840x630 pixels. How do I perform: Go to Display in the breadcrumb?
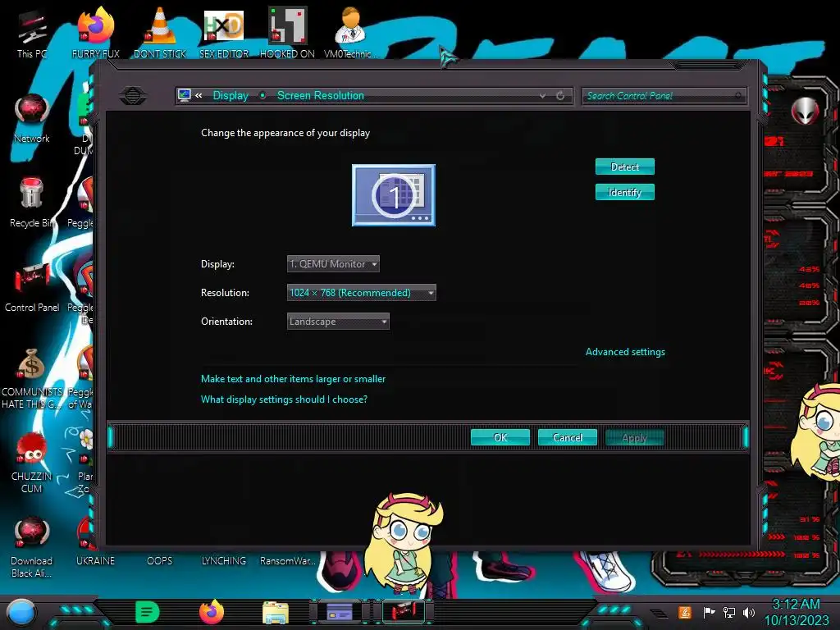click(x=231, y=95)
